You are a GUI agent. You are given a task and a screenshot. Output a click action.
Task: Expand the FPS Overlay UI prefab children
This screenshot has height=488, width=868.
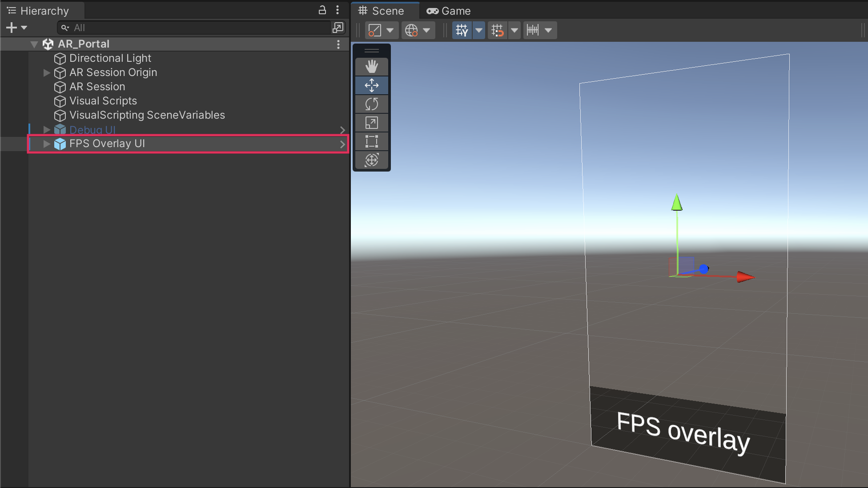click(47, 144)
